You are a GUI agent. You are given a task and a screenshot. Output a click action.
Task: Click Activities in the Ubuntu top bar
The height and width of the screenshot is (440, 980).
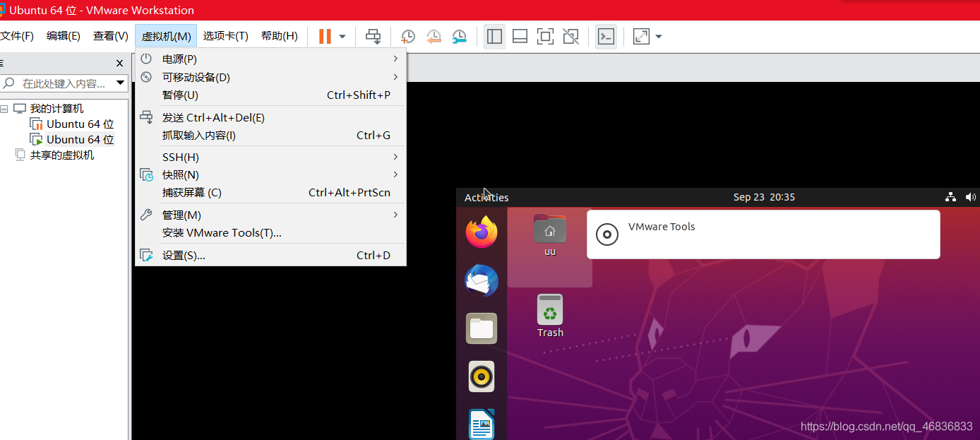coord(486,197)
